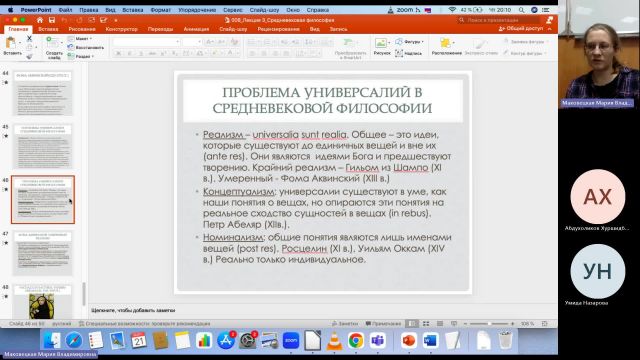
Task: Switch to reading view in status bar
Action: pos(440,324)
